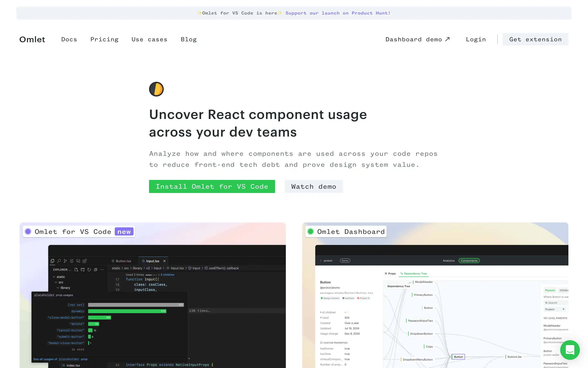Open index.tsx in the file tree
Viewport: 588px width, 368px height.
pyautogui.click(x=71, y=365)
